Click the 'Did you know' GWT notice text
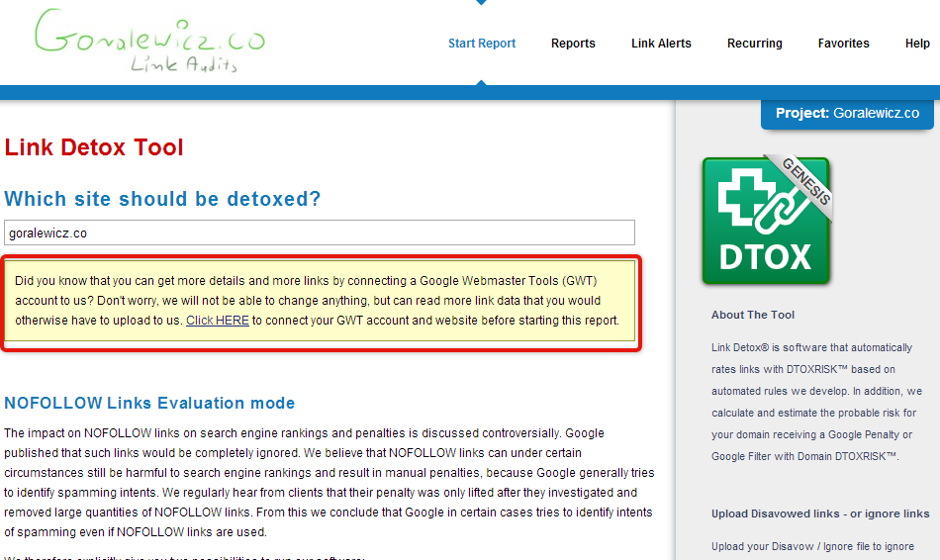Image resolution: width=940 pixels, height=560 pixels. click(x=318, y=301)
